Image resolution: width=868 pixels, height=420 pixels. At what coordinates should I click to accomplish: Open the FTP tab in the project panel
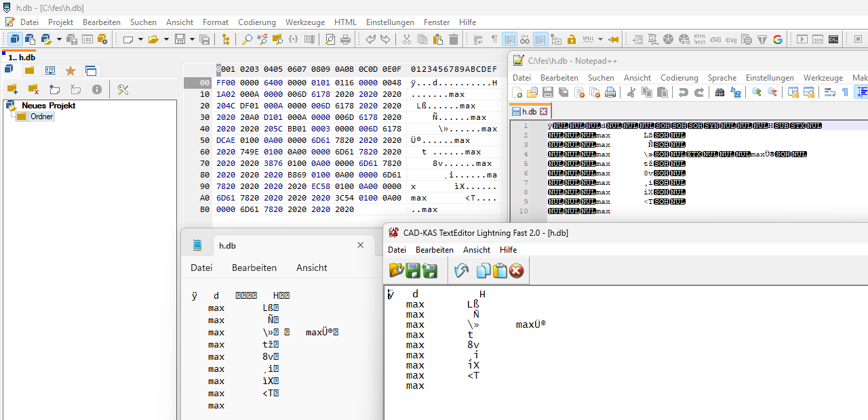pyautogui.click(x=50, y=70)
